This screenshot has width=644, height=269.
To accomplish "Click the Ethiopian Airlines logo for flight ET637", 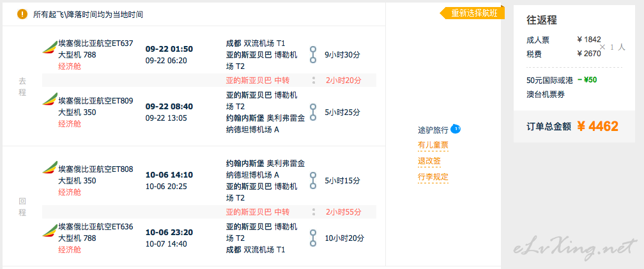I will click(x=50, y=47).
